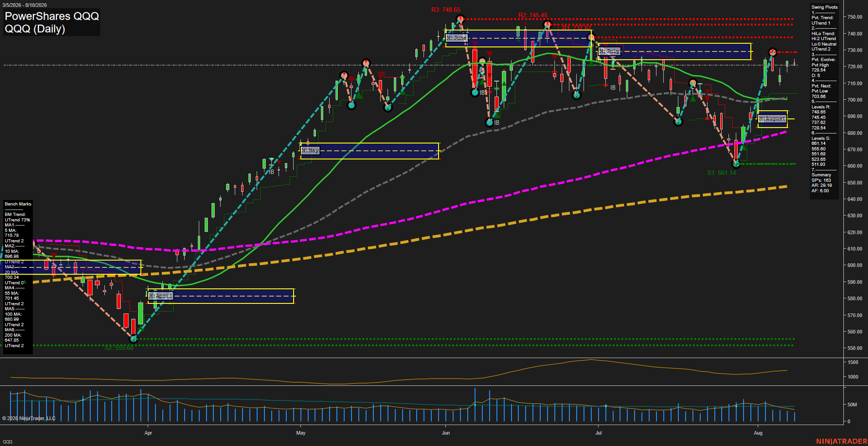This screenshot has height=446, width=868.
Task: Click the 100 MA 680.99 value
Action: coord(12,319)
